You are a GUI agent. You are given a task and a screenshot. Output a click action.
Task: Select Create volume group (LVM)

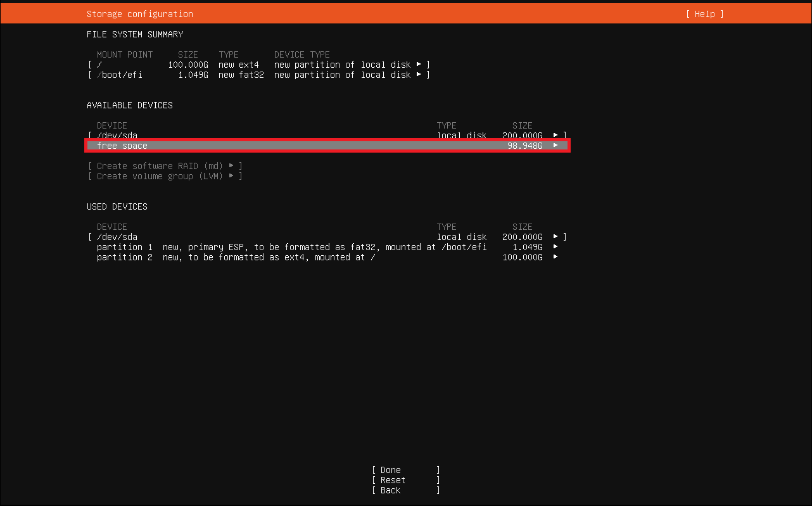click(x=165, y=176)
